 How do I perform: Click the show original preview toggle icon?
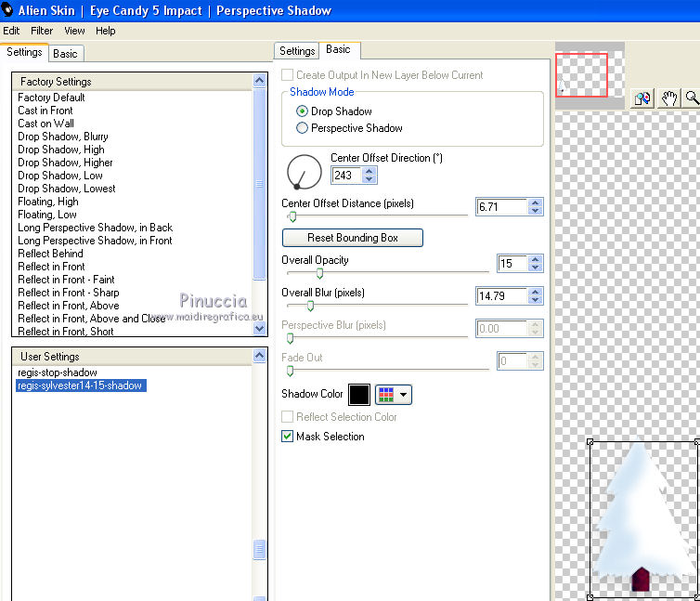(642, 98)
